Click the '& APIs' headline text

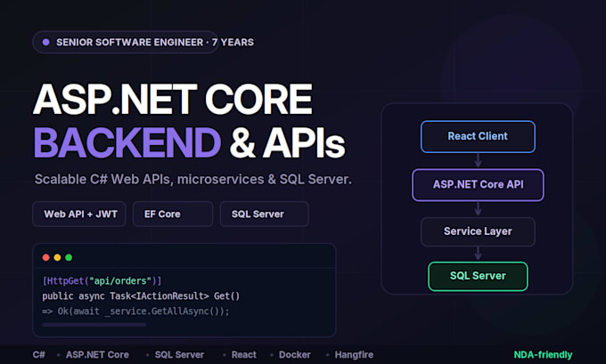[287, 142]
